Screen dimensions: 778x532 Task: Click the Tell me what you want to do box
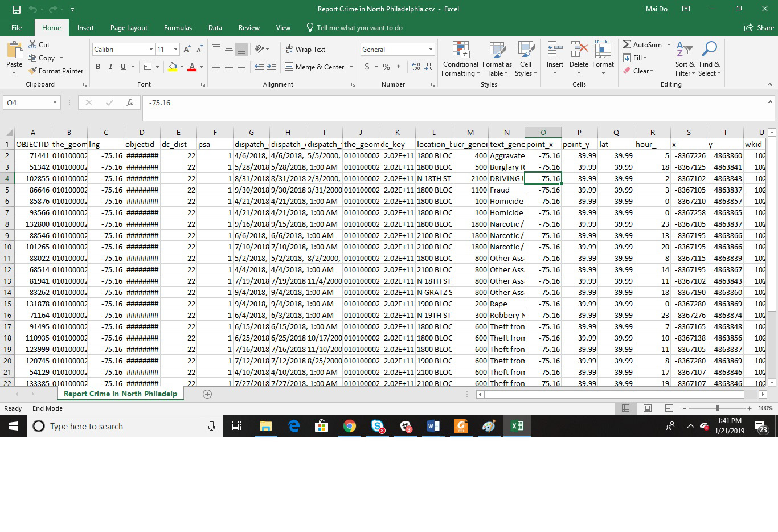tap(354, 27)
